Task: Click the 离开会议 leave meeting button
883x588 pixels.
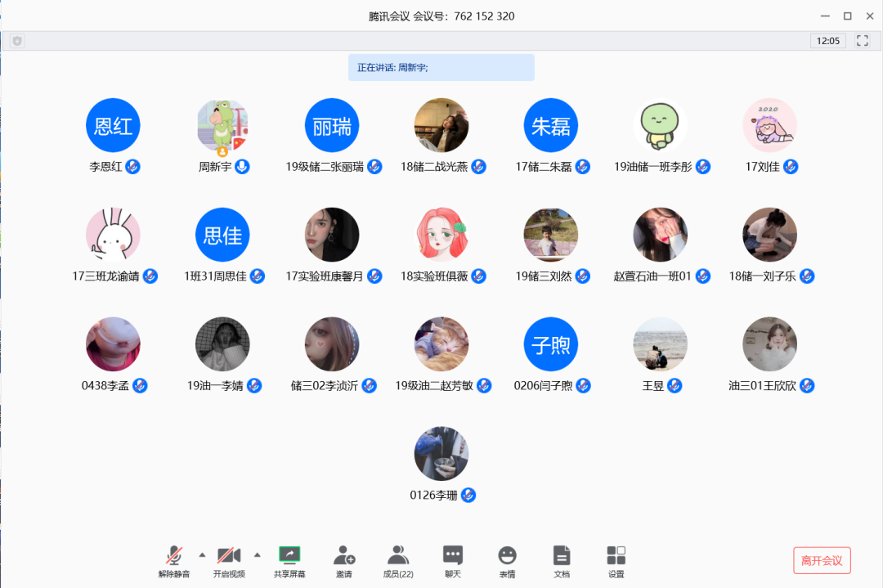Action: 822,560
